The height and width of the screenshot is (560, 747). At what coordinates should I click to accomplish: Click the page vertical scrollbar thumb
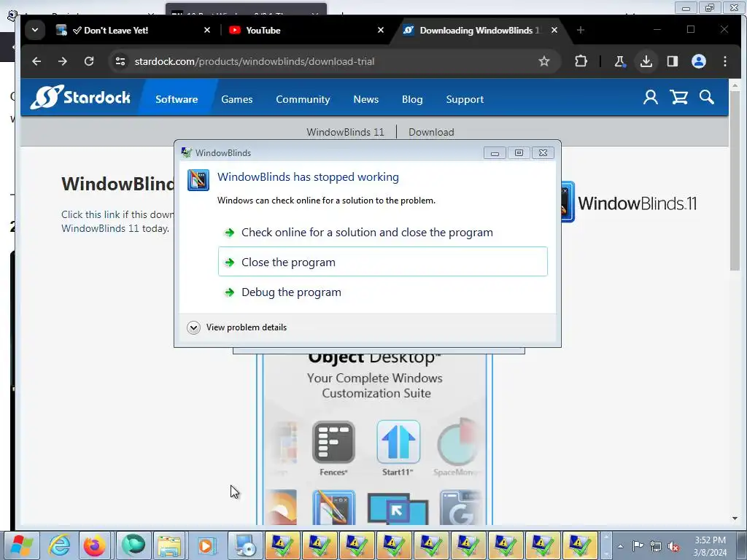735,182
